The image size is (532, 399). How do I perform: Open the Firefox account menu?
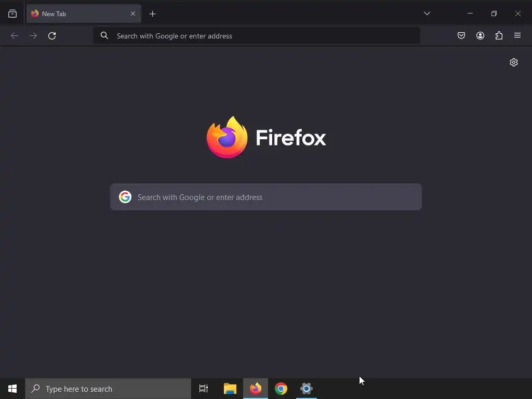click(480, 36)
